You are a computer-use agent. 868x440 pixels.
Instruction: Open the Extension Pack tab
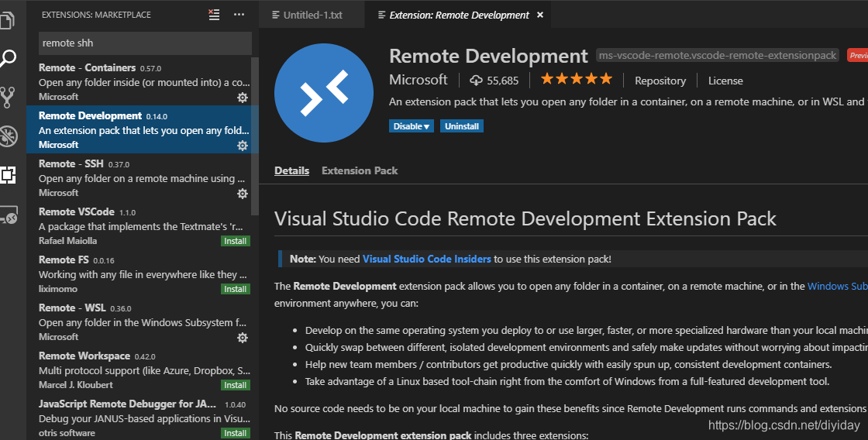pyautogui.click(x=360, y=171)
